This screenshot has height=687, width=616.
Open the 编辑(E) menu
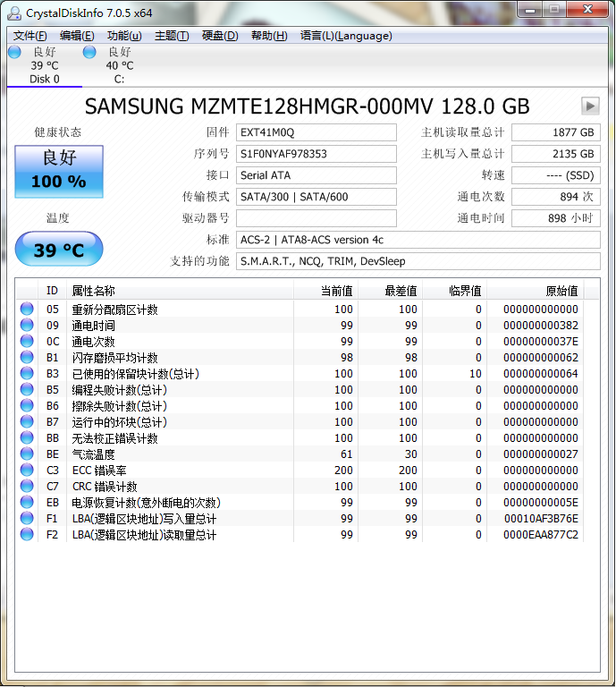pos(77,36)
